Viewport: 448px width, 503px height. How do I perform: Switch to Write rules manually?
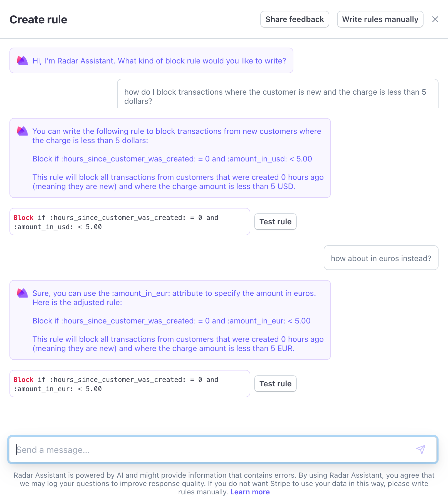click(380, 19)
